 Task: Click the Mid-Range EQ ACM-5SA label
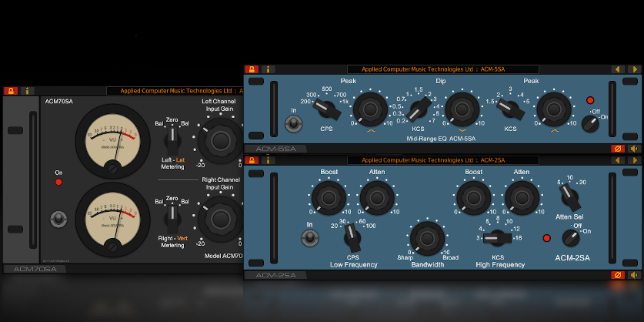point(441,139)
